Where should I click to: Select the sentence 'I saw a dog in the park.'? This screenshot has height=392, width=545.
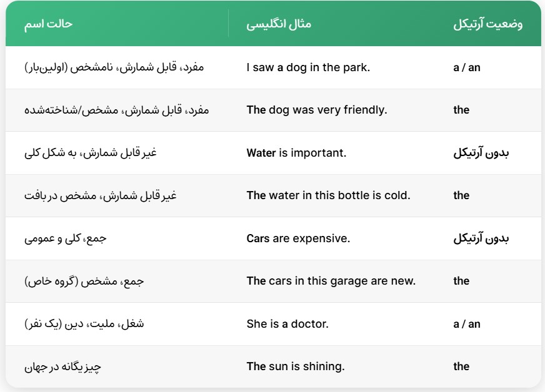click(308, 67)
